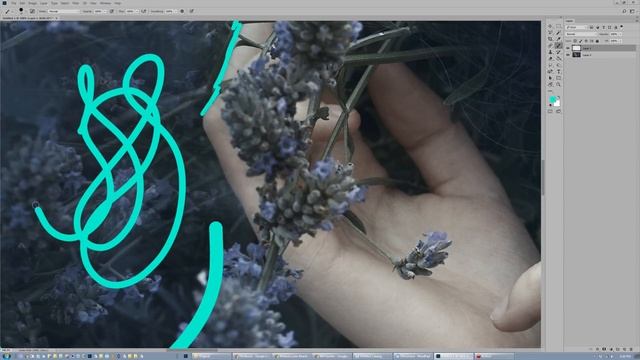Open the smoothing options gear in options bar
The image size is (640, 360).
[182, 11]
